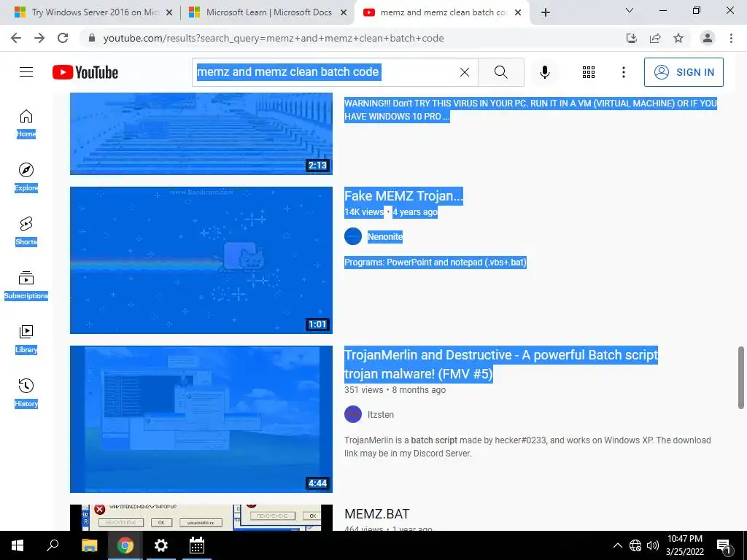The width and height of the screenshot is (747, 560).
Task: Visit the Itzsten channel name
Action: pyautogui.click(x=381, y=415)
